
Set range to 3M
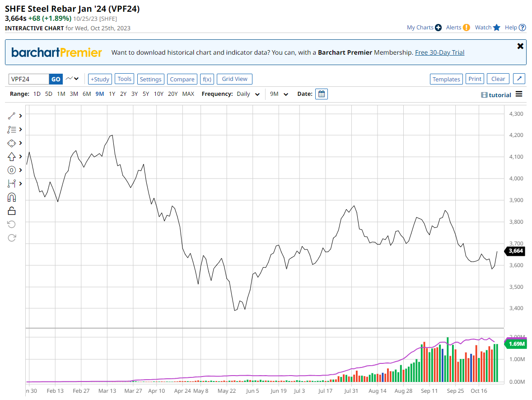[74, 94]
